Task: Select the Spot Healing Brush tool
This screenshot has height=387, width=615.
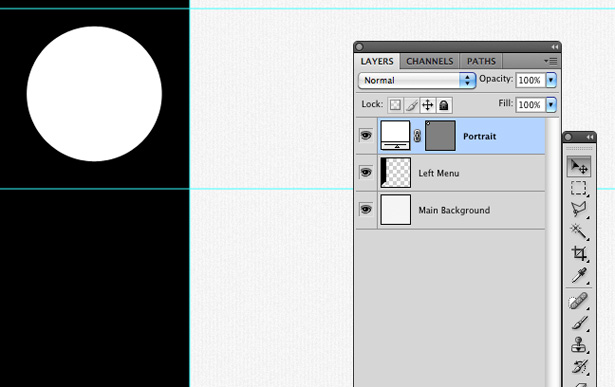Action: coord(579,301)
